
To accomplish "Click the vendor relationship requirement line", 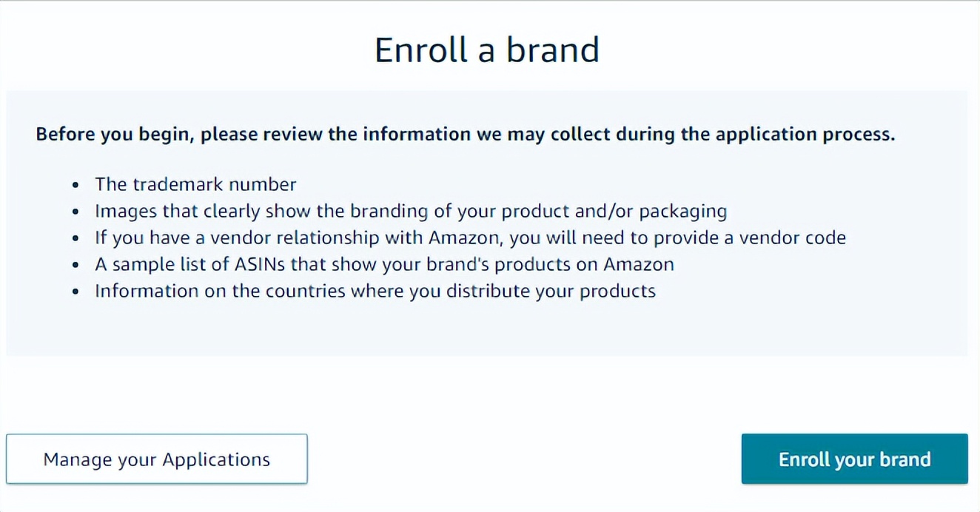I will tap(470, 238).
